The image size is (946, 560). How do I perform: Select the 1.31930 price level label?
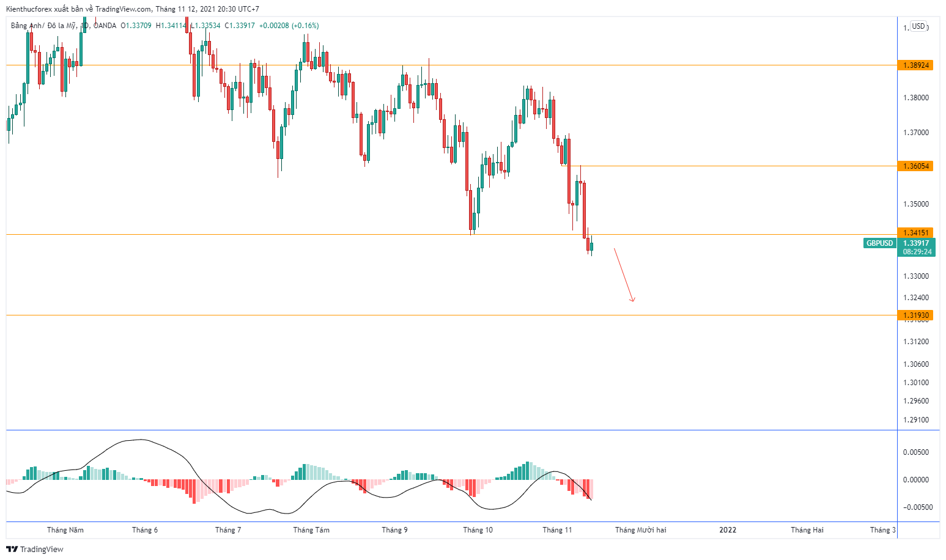pyautogui.click(x=915, y=315)
